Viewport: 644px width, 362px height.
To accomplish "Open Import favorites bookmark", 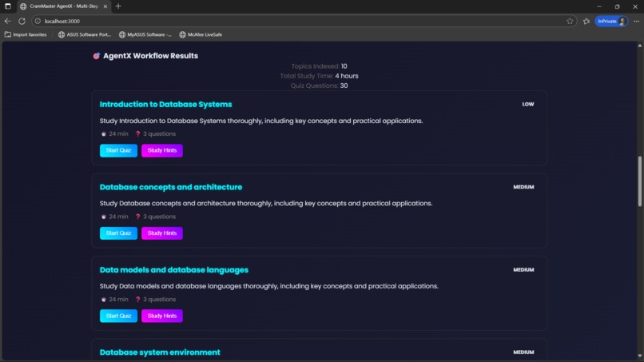I will pos(26,34).
